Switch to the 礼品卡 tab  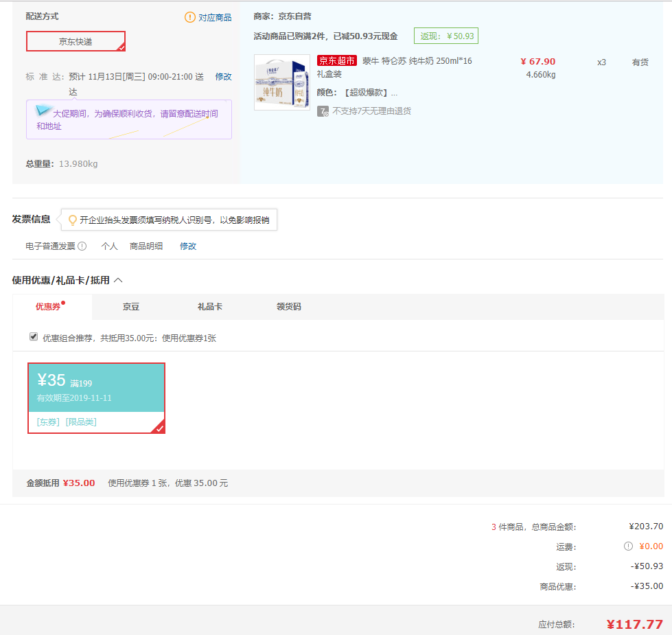210,307
